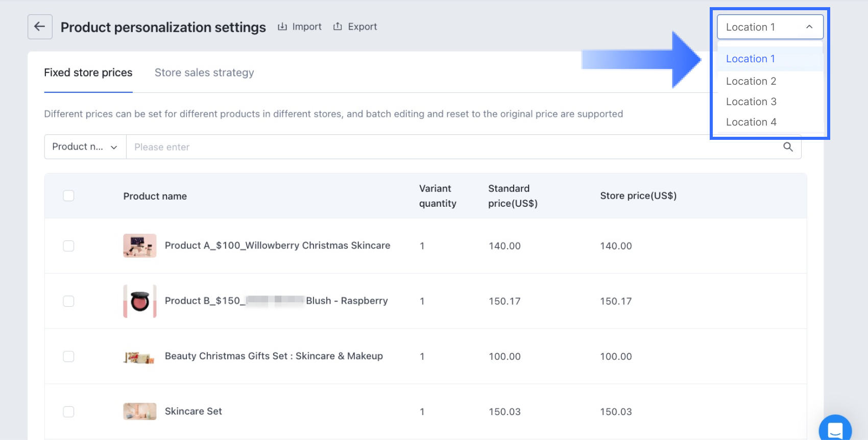Pick Location 4 from the dropdown

coord(751,122)
